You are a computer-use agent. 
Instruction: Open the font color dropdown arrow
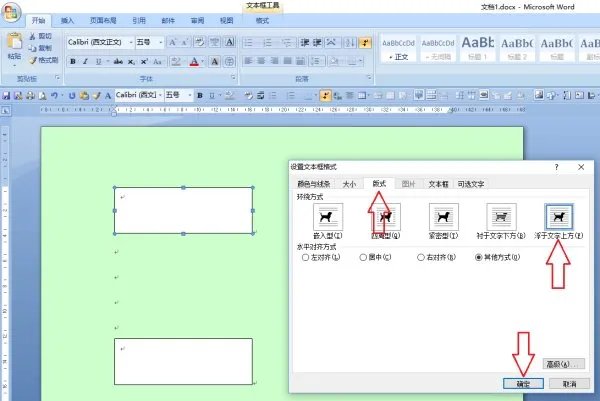(202, 61)
